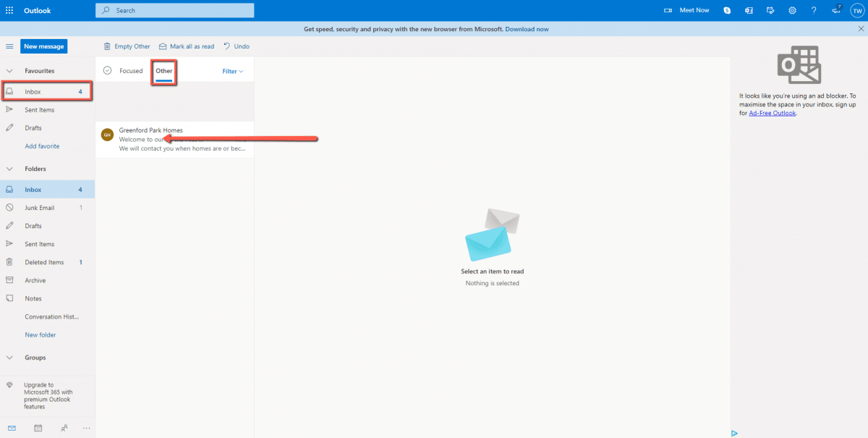This screenshot has width=868, height=438.
Task: Toggle the hamburger navigation pane icon
Action: (9, 46)
